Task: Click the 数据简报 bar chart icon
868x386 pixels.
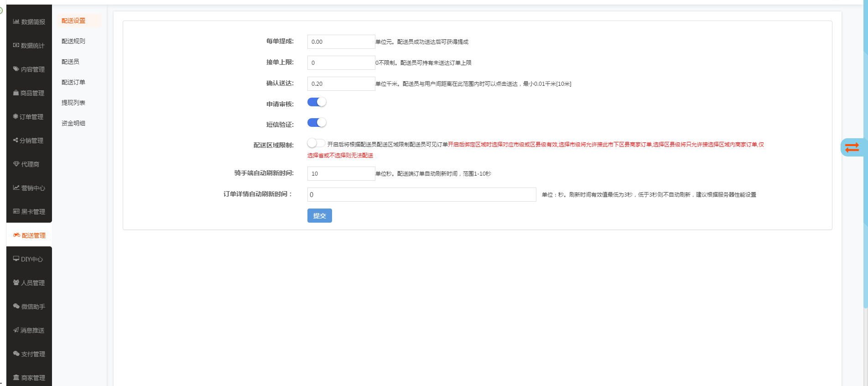Action: click(16, 21)
